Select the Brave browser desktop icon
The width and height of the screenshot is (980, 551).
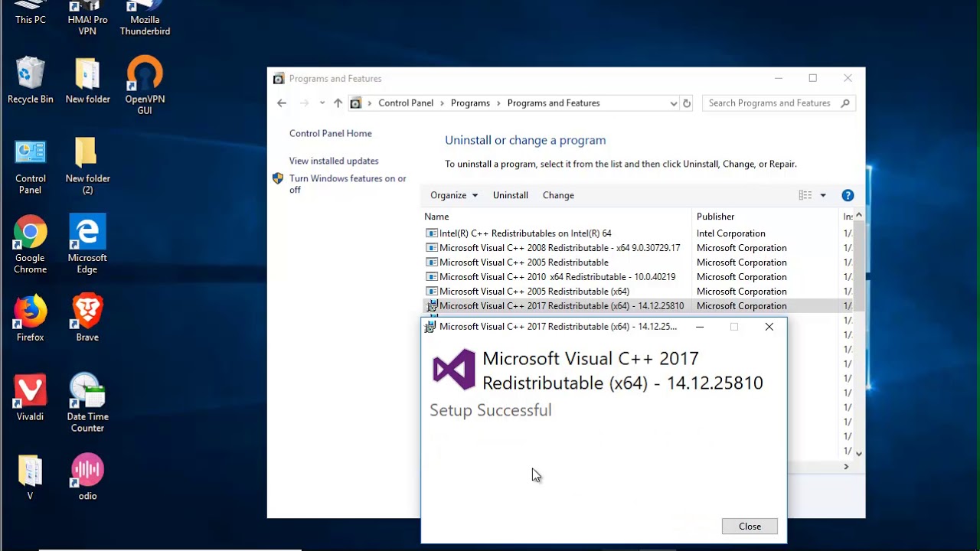pyautogui.click(x=87, y=318)
